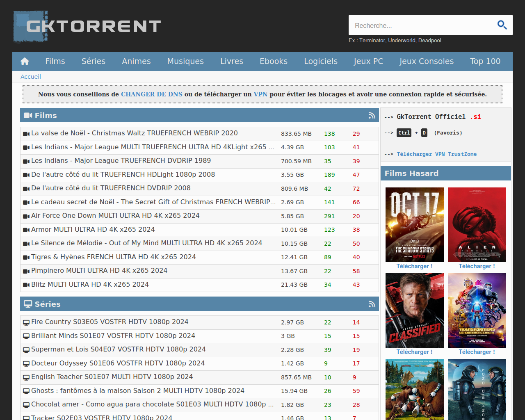The image size is (525, 420).
Task: Open the Séries menu
Action: [x=94, y=61]
